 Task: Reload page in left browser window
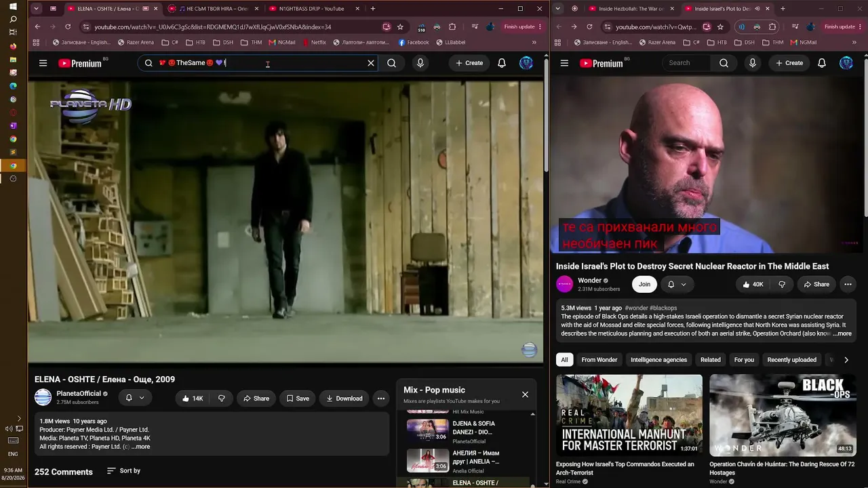pyautogui.click(x=68, y=27)
